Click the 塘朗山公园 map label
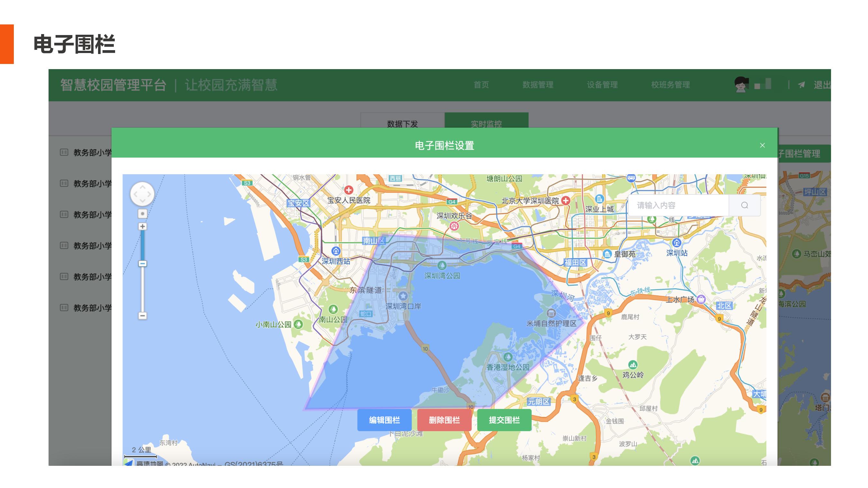 [504, 179]
